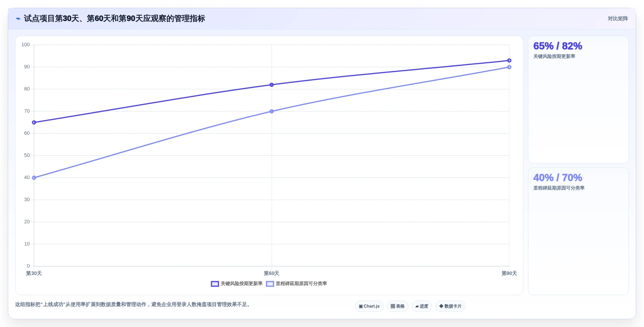Select the 表格 tag
This screenshot has width=644, height=327.
pos(398,306)
